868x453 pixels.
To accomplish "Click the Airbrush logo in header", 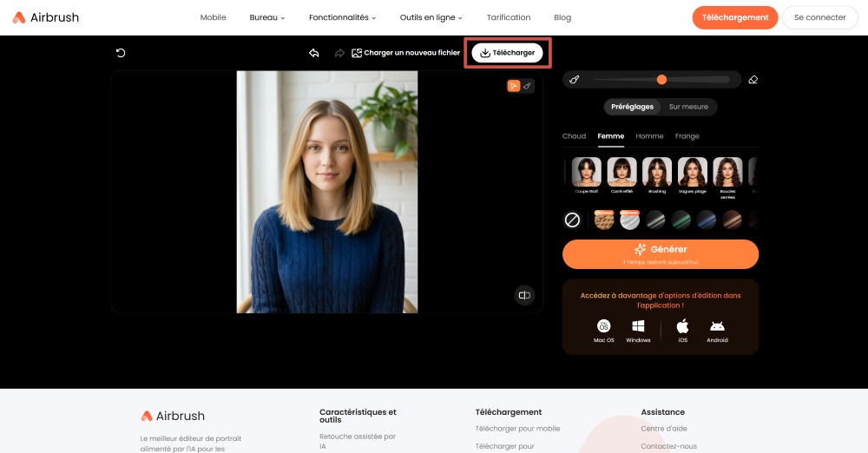I will [46, 17].
